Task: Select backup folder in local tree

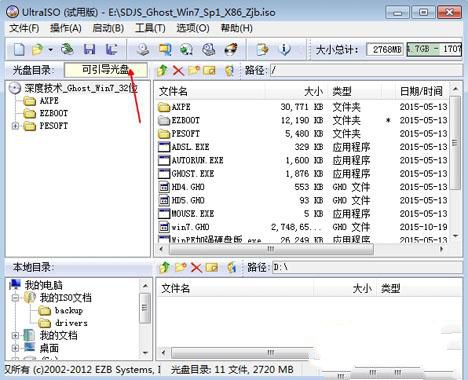Action: 69,310
